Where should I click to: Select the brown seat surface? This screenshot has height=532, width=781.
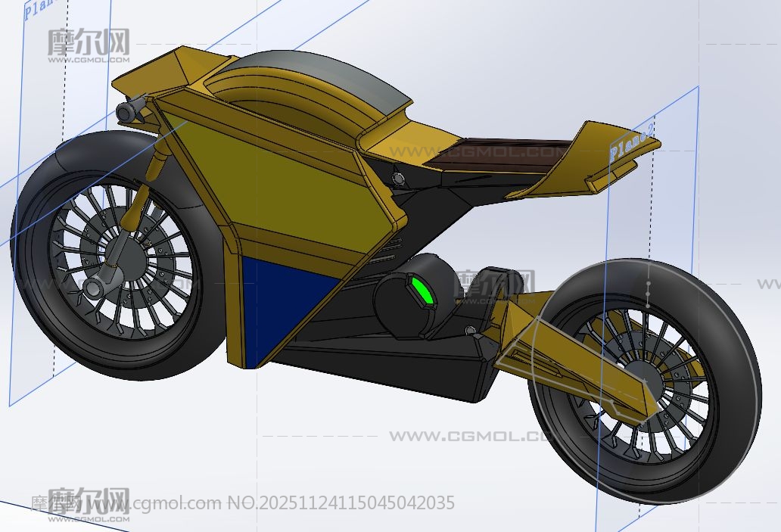coord(499,151)
